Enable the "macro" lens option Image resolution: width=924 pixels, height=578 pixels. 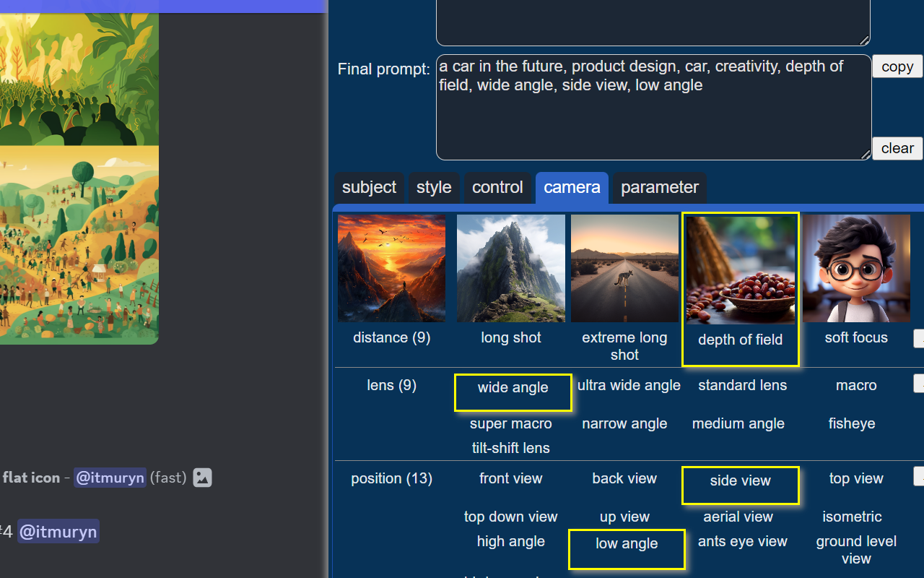click(855, 385)
